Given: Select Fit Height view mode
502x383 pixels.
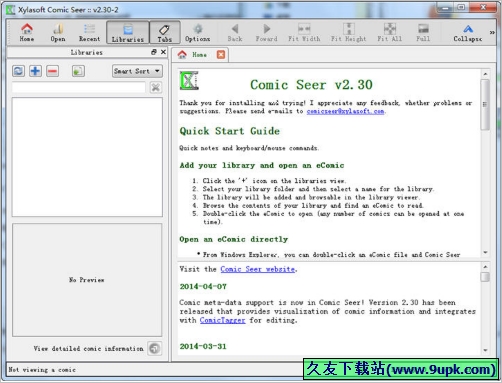Looking at the screenshot, I should (x=348, y=32).
